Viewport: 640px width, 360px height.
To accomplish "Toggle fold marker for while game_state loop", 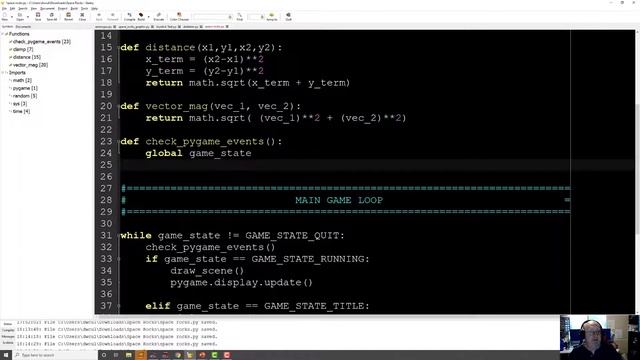I will click(x=118, y=236).
